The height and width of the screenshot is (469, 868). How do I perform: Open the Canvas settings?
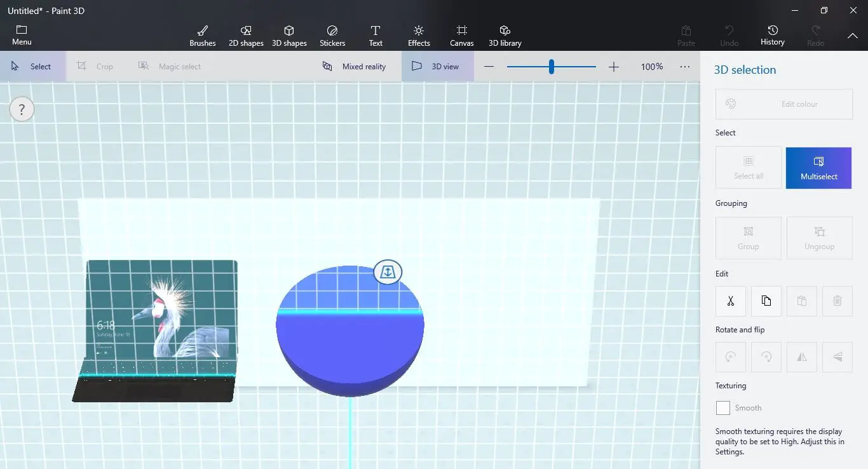[462, 36]
